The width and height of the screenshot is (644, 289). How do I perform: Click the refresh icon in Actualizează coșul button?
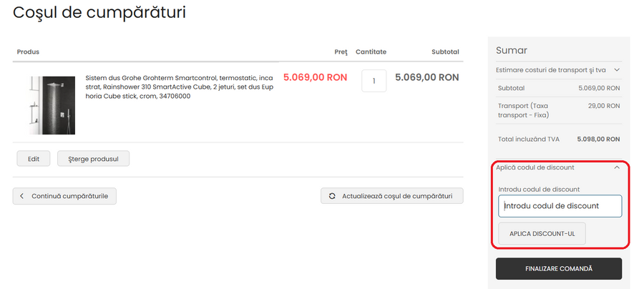tap(332, 196)
